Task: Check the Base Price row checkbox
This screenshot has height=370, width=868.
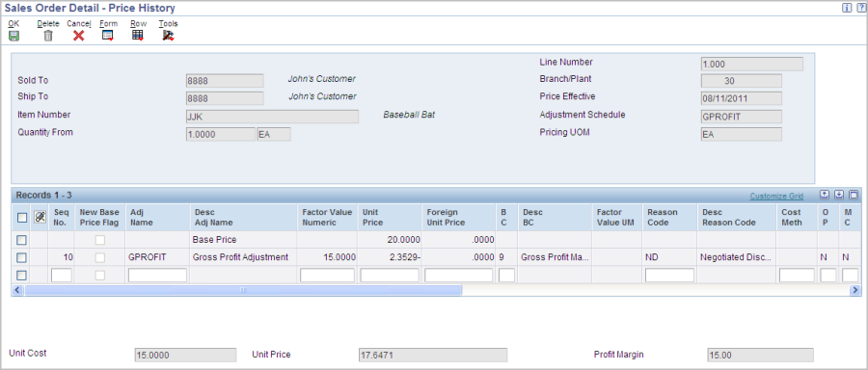Action: point(21,240)
